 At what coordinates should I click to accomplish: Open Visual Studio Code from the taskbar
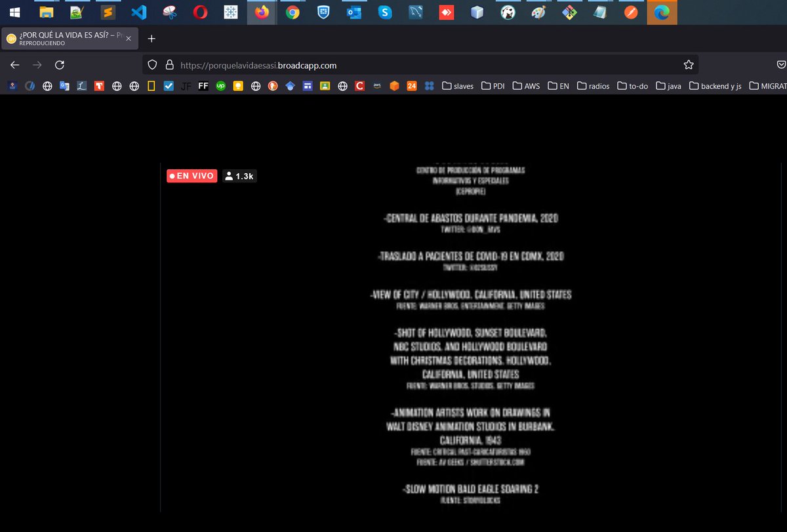pos(138,12)
